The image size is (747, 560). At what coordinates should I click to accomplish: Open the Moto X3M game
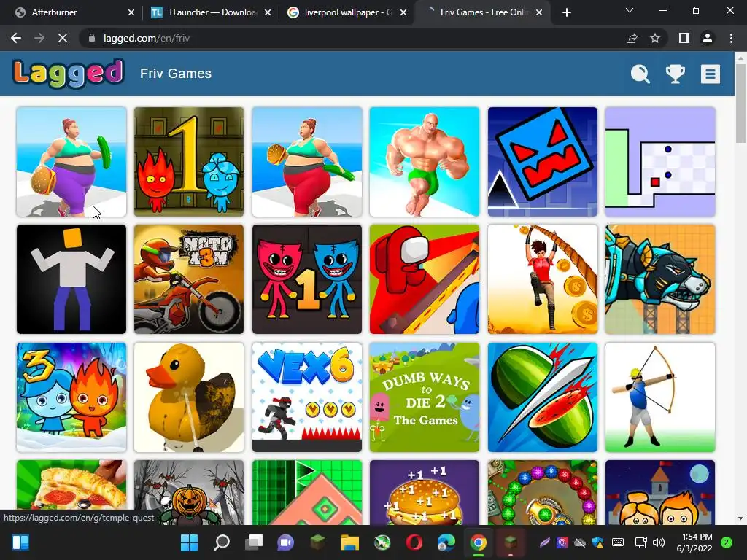coord(189,279)
